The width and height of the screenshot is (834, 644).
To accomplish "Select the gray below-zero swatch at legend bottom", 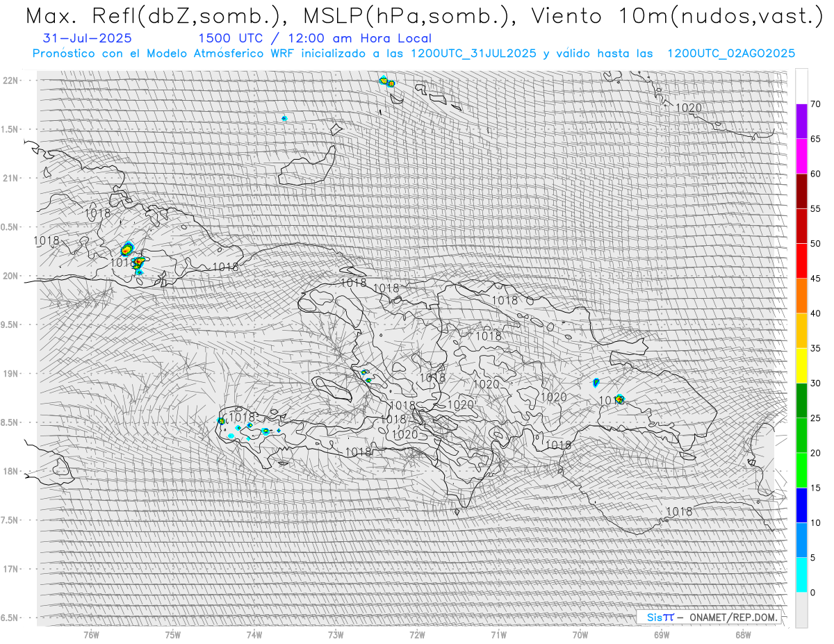I will tap(801, 609).
